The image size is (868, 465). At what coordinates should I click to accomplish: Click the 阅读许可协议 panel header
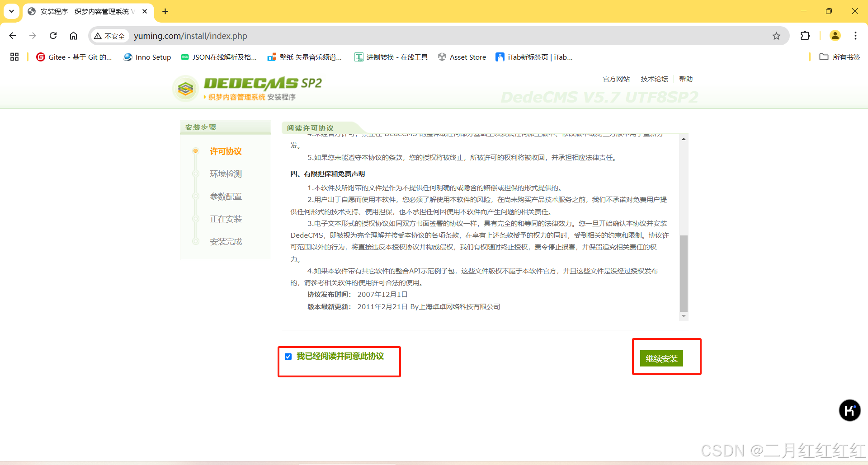click(x=310, y=128)
